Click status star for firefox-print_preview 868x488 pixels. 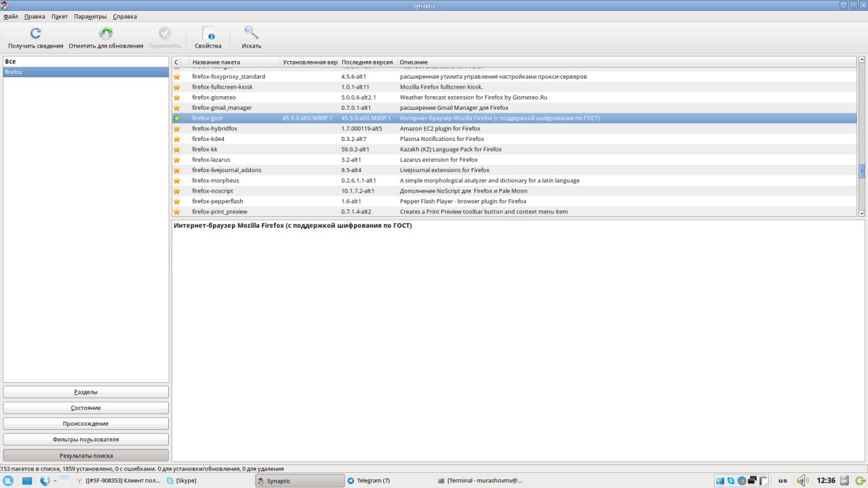pos(177,211)
